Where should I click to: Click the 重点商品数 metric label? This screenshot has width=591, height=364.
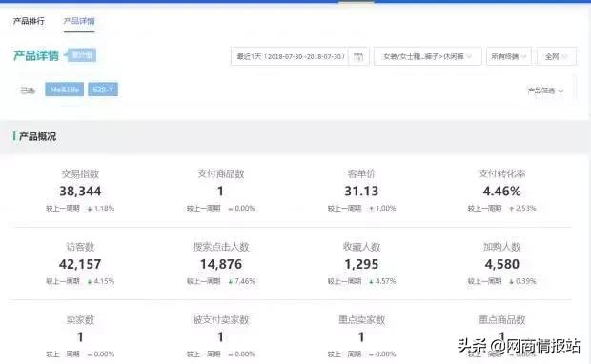(x=502, y=320)
